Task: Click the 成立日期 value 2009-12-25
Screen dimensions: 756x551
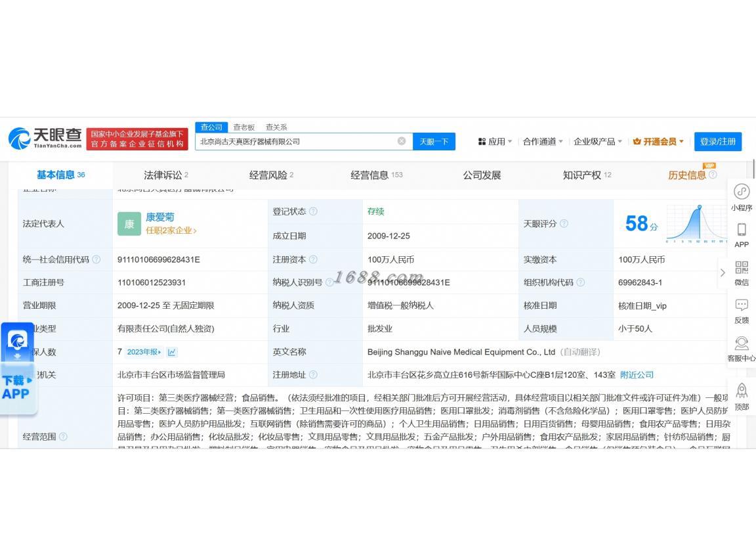Action: pyautogui.click(x=388, y=236)
